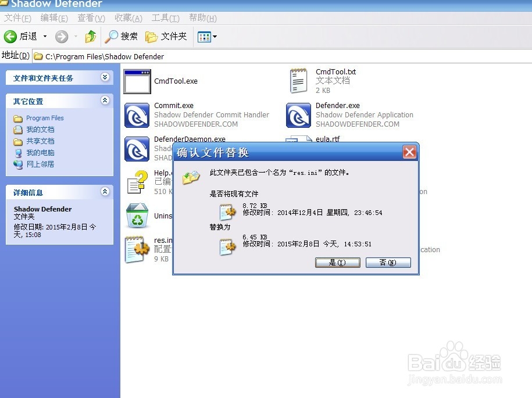Click the 地址(D) address label
Screen dimensions: 532x398
pos(16,55)
